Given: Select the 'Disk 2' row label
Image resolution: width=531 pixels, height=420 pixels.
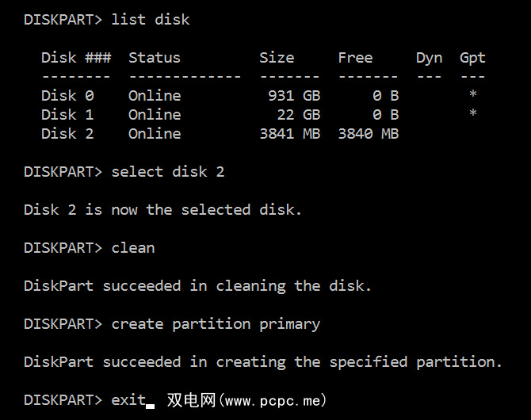Looking at the screenshot, I should [x=67, y=133].
